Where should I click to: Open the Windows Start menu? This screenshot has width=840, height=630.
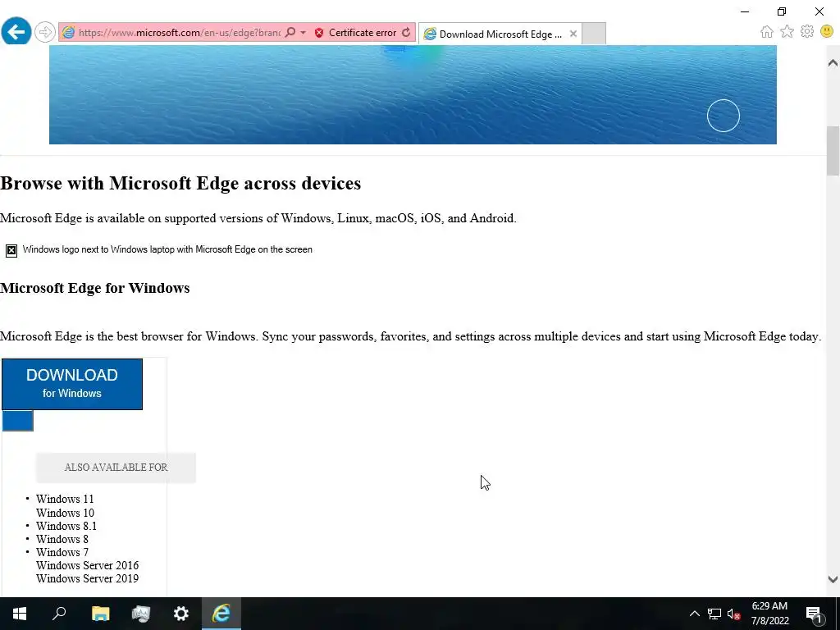(x=20, y=614)
